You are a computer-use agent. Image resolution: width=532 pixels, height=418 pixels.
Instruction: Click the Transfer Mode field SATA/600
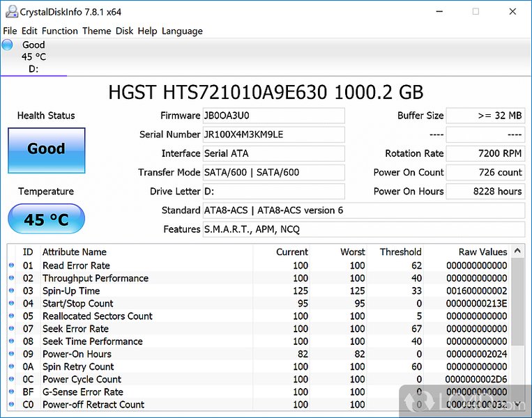coord(274,173)
